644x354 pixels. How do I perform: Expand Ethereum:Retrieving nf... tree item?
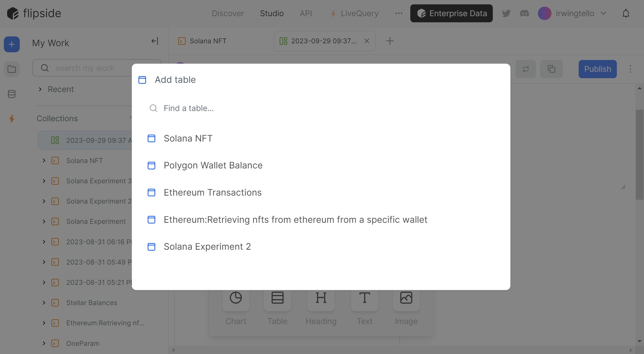tap(44, 323)
